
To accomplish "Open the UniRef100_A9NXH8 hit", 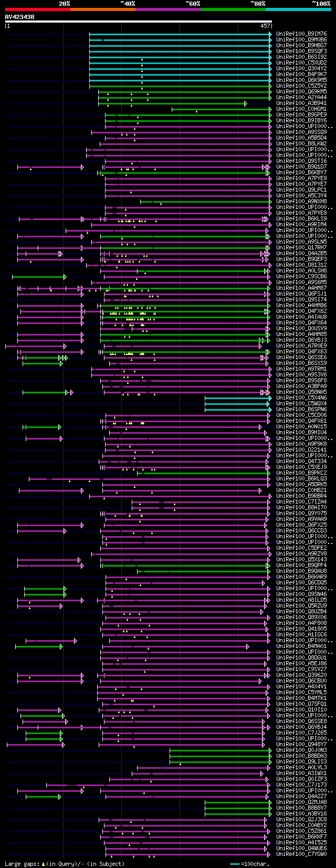I will [x=301, y=202].
